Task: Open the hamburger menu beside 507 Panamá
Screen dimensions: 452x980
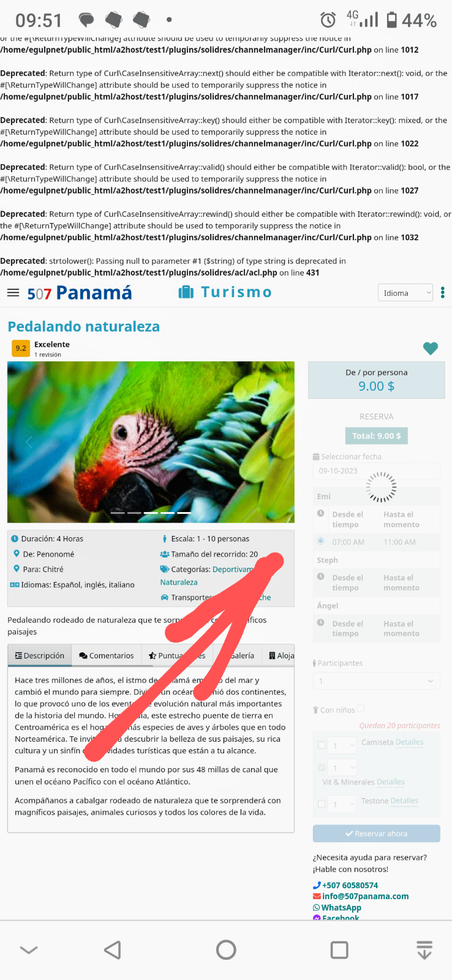Action: [x=13, y=293]
